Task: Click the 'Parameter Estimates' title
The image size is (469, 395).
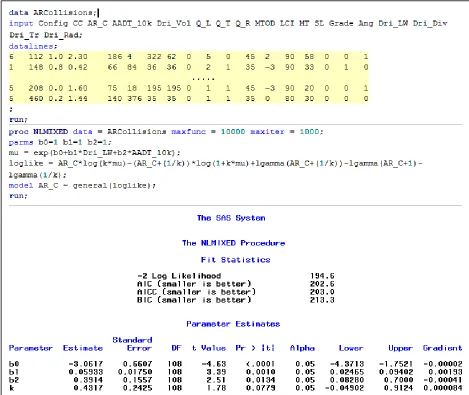Action: click(x=233, y=324)
